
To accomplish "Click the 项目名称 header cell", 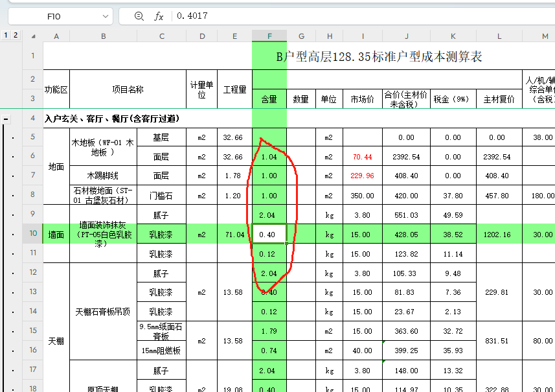I will (x=128, y=89).
